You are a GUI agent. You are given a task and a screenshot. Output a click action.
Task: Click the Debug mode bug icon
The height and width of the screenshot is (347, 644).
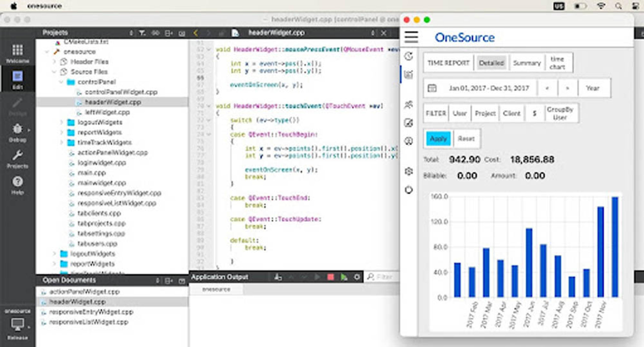[x=17, y=129]
